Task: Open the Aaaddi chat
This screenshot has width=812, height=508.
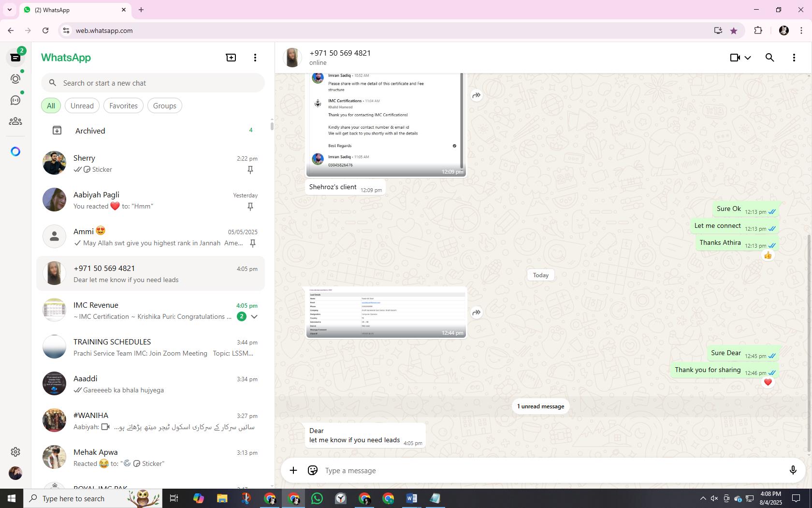Action: pos(150,384)
